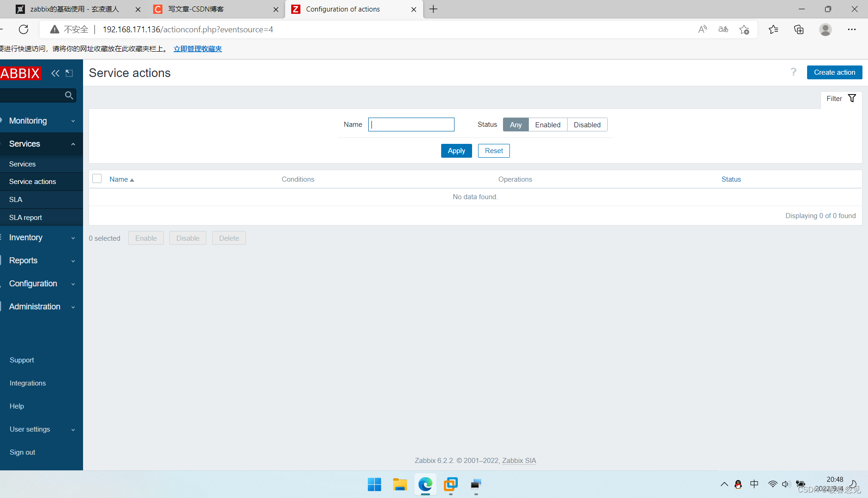
Task: Toggle kiosk-style sidebar hide icon
Action: [69, 73]
